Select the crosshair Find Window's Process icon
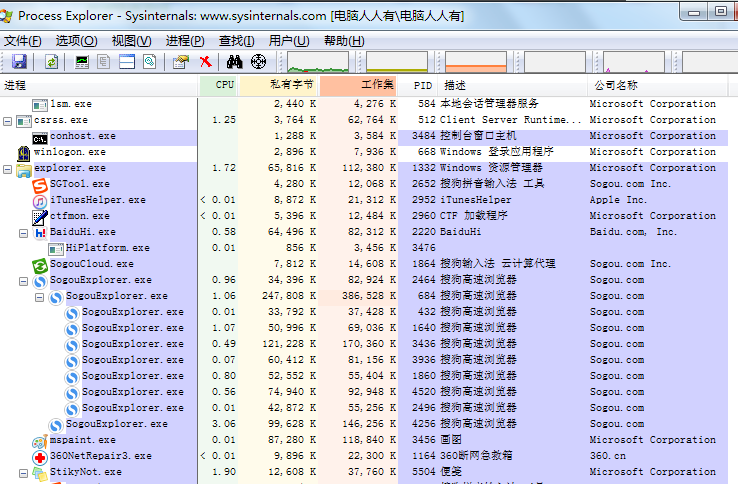Screen dimensions: 738x484 [x=258, y=62]
